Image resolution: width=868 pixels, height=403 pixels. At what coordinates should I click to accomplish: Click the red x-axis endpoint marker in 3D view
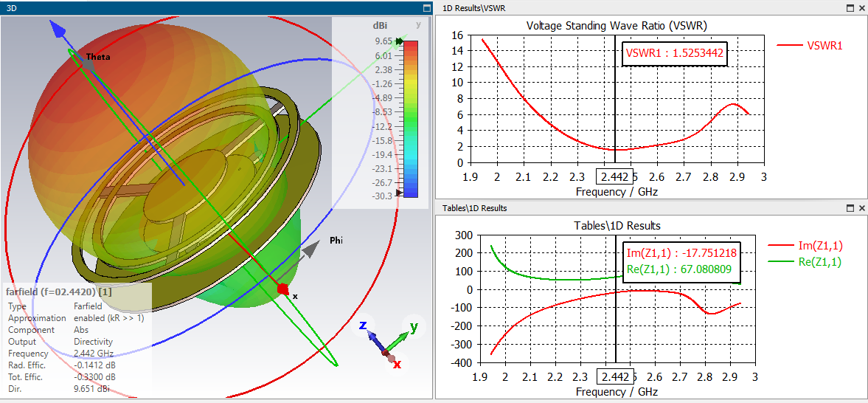[x=283, y=289]
